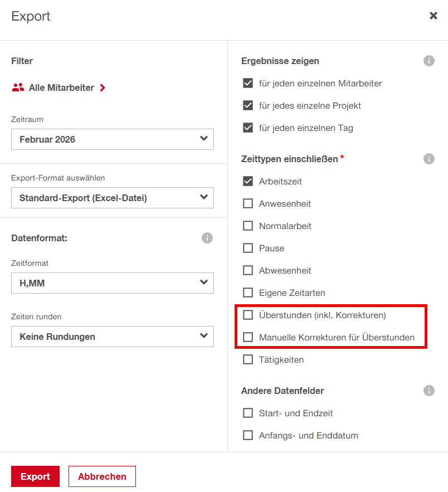Screen dimensions: 448x492
Task: Open the Alle Mitarbeiter filter link
Action: (61, 87)
